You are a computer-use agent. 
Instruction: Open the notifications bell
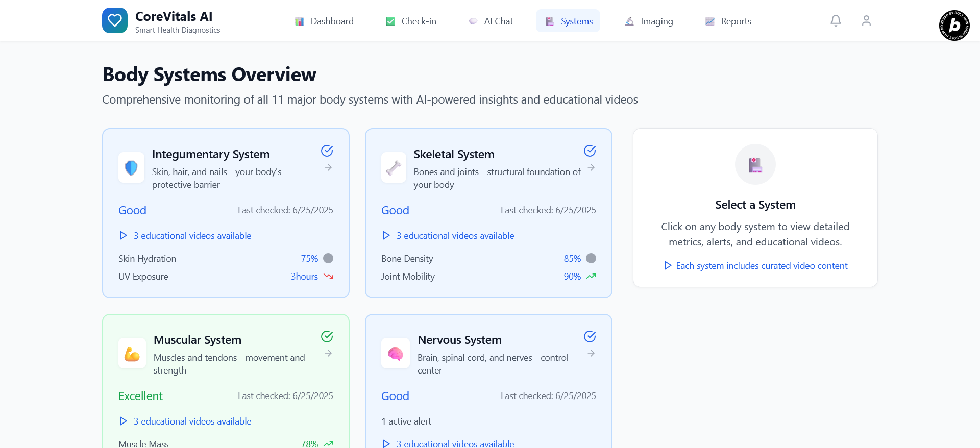click(x=836, y=21)
